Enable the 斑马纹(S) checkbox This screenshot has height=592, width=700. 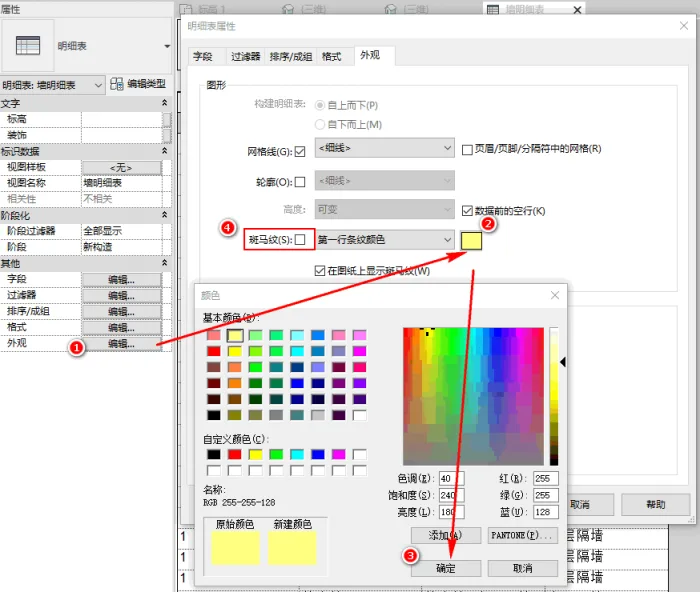pos(300,240)
